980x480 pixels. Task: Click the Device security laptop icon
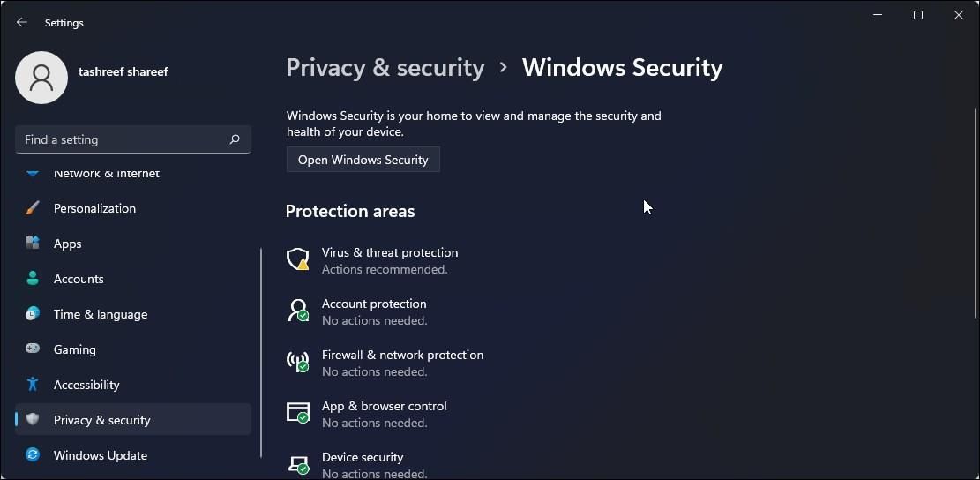[x=298, y=464]
